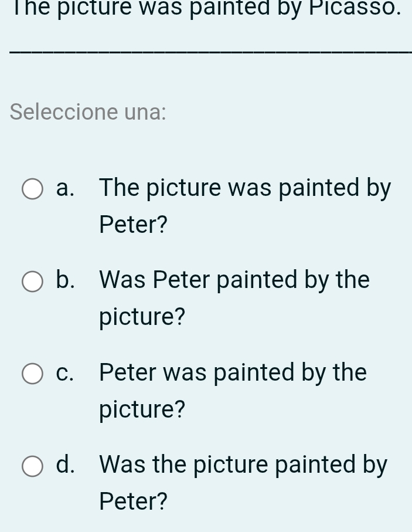Choose answer 'Was the picture painted by Peter?'
Viewport: 412px width, 532px height.
pyautogui.click(x=243, y=482)
